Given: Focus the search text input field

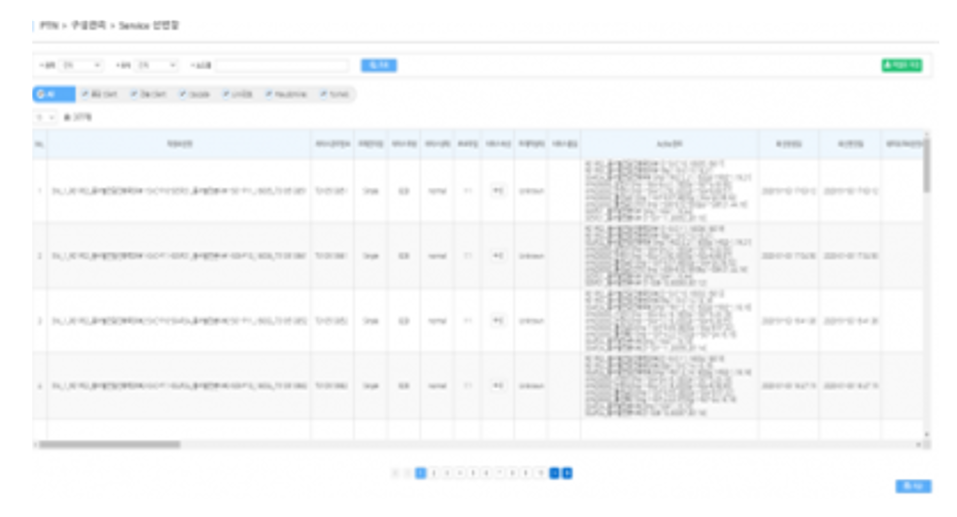Looking at the screenshot, I should [281, 65].
